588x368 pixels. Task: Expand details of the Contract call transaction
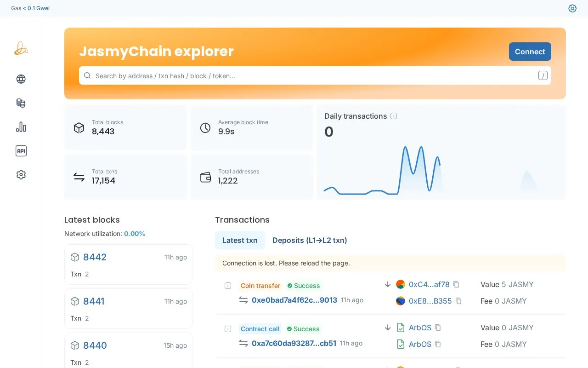pos(228,329)
